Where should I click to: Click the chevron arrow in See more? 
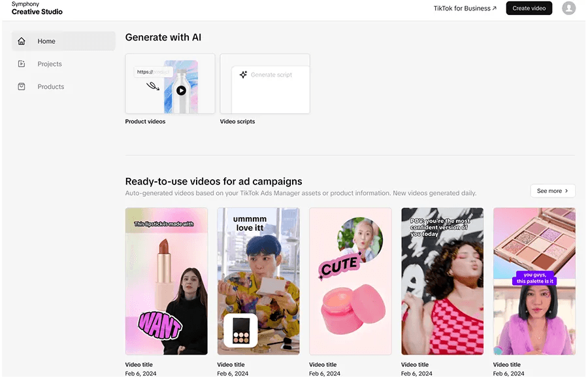coord(566,191)
